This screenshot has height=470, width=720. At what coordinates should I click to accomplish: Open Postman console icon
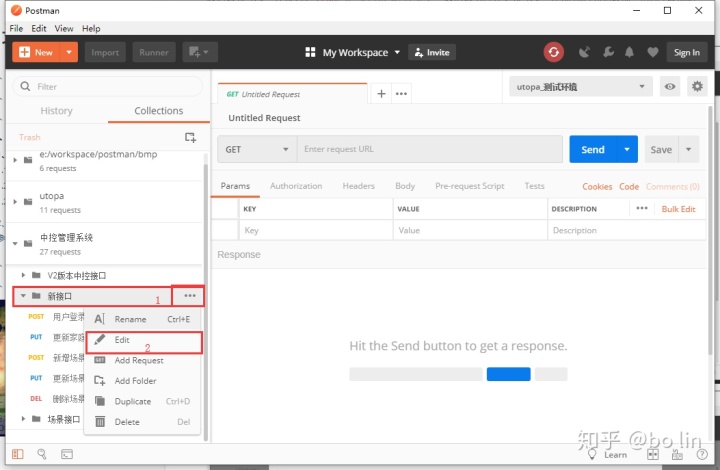pyautogui.click(x=67, y=454)
